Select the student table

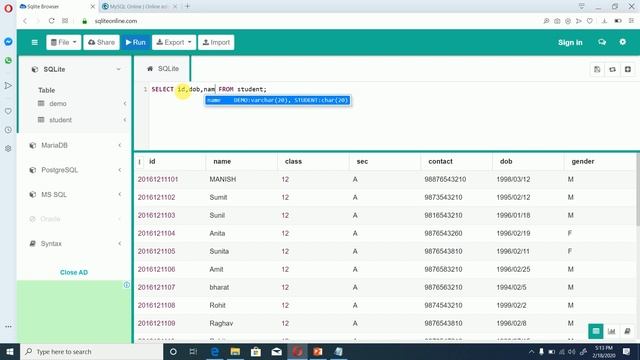point(60,120)
